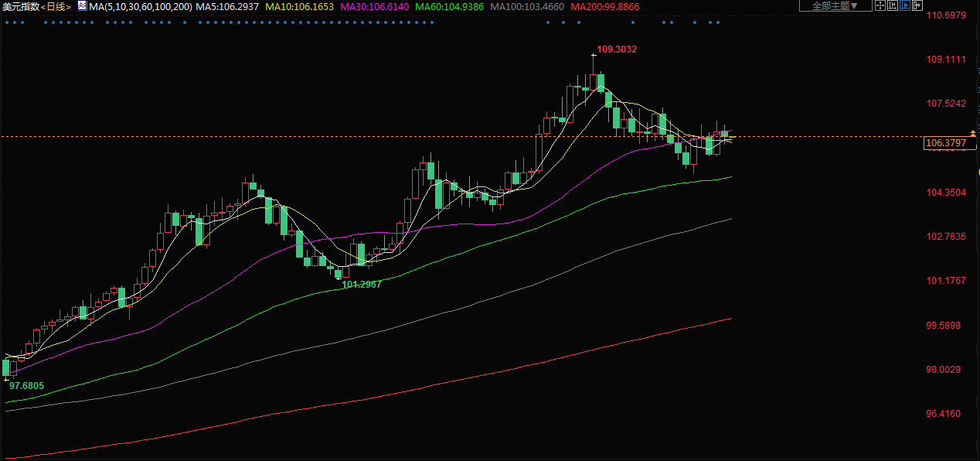The image size is (980, 461).
Task: Click the orange double-arrow price marker
Action: point(973,135)
